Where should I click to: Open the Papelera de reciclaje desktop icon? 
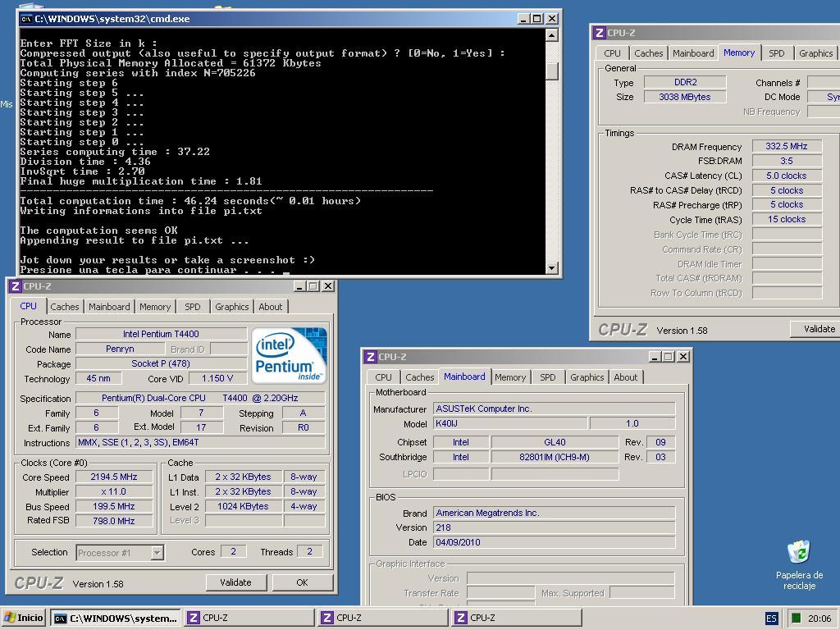point(799,566)
